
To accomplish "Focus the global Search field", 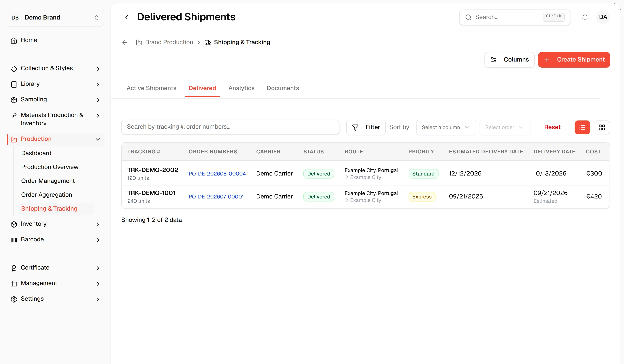I will tap(515, 17).
